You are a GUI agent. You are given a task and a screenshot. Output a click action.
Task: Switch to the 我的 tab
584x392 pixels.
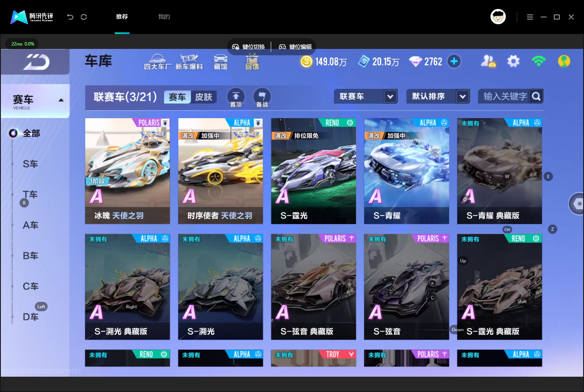tap(164, 17)
